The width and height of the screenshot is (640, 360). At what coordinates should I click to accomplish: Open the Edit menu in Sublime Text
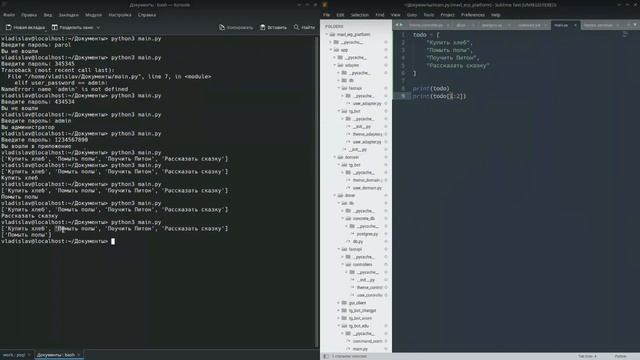[x=340, y=15]
